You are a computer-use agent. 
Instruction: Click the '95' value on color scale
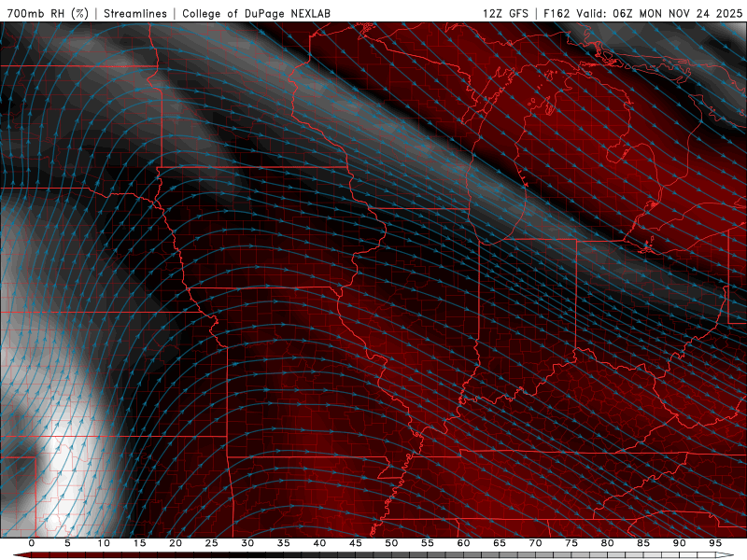click(x=714, y=543)
